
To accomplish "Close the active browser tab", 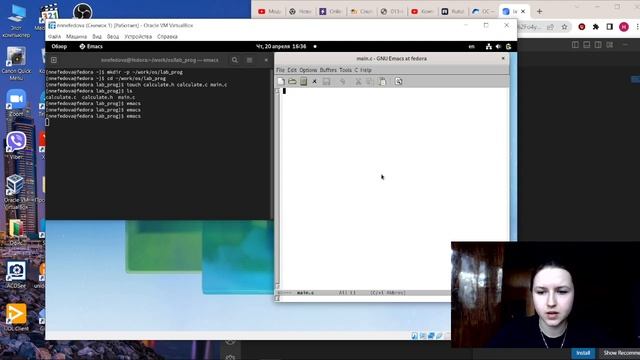I will 523,11.
